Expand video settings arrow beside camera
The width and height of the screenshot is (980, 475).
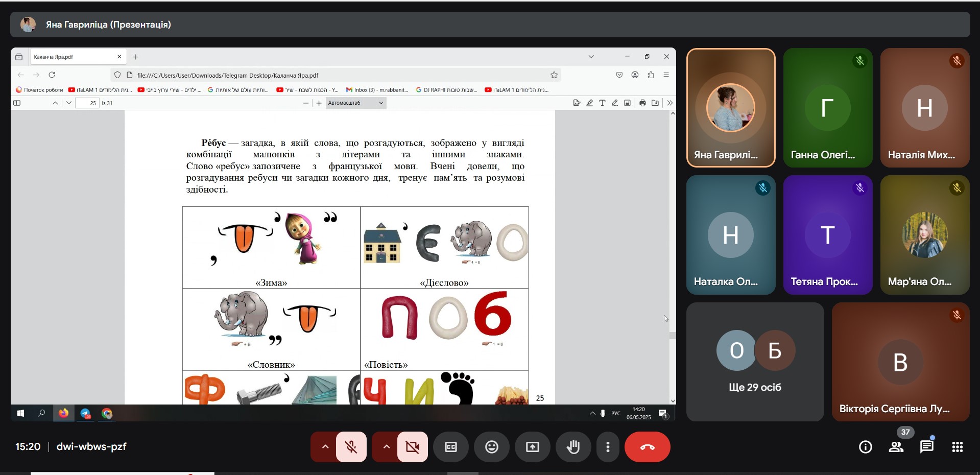[386, 447]
